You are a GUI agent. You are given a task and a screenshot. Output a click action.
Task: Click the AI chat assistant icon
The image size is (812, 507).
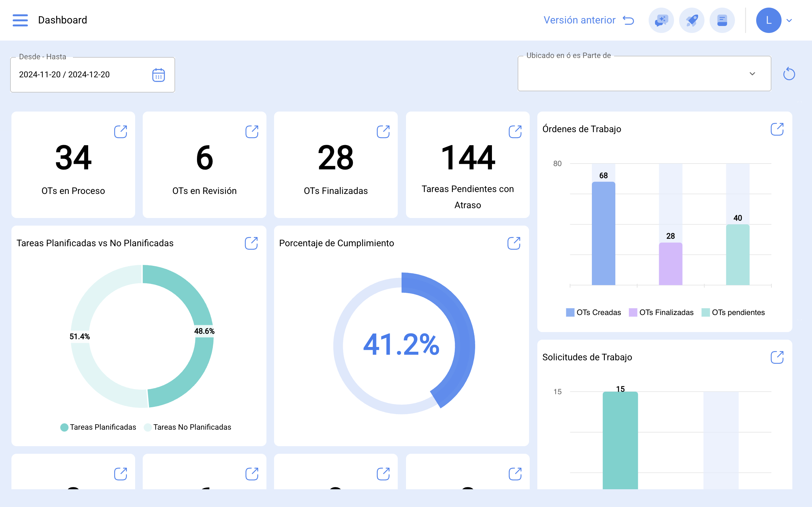[661, 21]
